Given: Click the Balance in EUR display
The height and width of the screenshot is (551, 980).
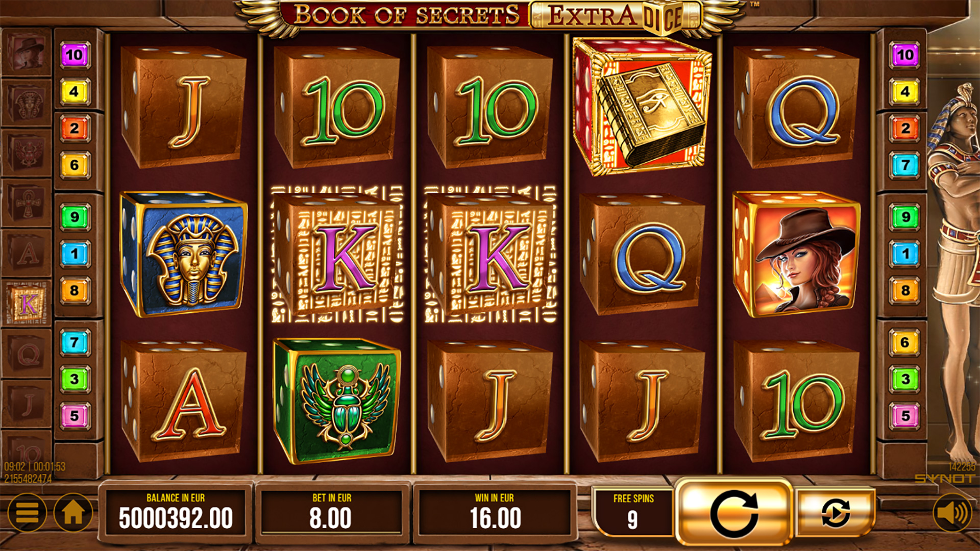Looking at the screenshot, I should point(176,513).
